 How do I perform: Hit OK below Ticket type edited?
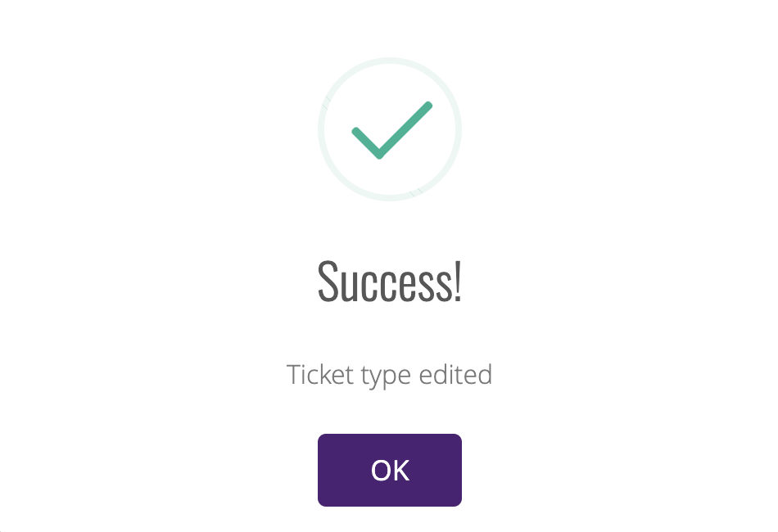point(390,470)
